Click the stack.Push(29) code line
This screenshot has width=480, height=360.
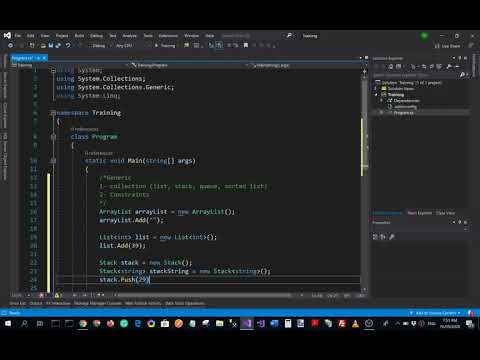(125, 280)
